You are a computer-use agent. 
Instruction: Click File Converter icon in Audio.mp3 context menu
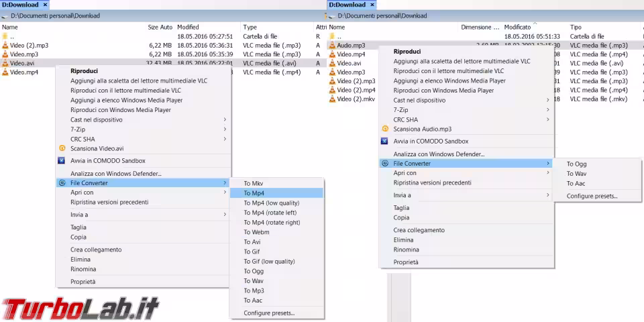click(x=385, y=163)
